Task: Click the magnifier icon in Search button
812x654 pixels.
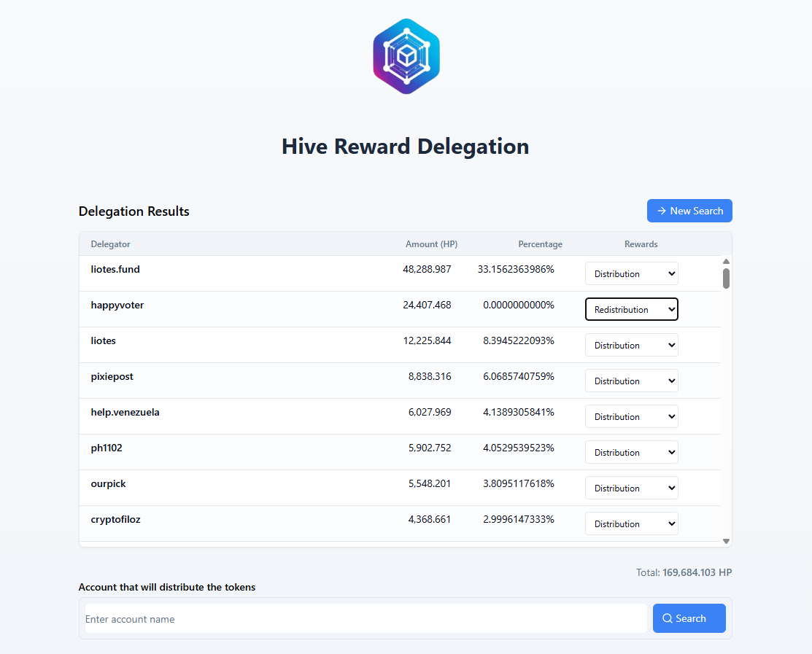Action: click(667, 618)
